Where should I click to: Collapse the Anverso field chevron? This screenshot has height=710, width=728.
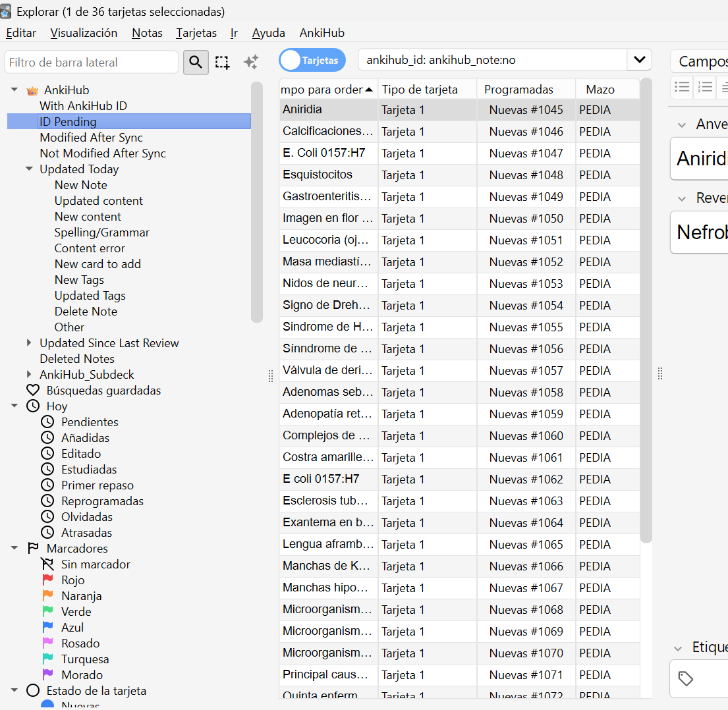[682, 124]
